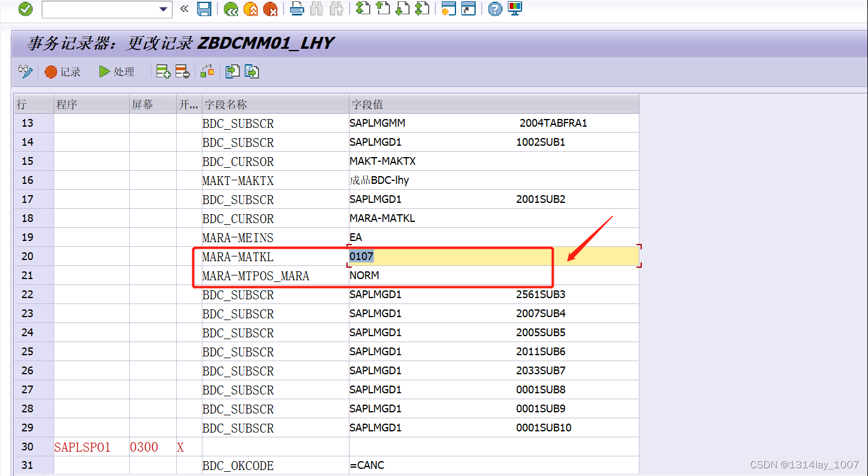Click the 字段值 column header
Viewport: 868px width, 476px height.
(494, 104)
